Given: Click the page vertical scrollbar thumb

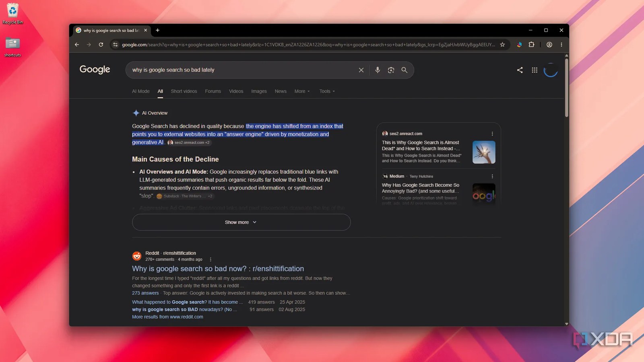Looking at the screenshot, I should point(566,88).
